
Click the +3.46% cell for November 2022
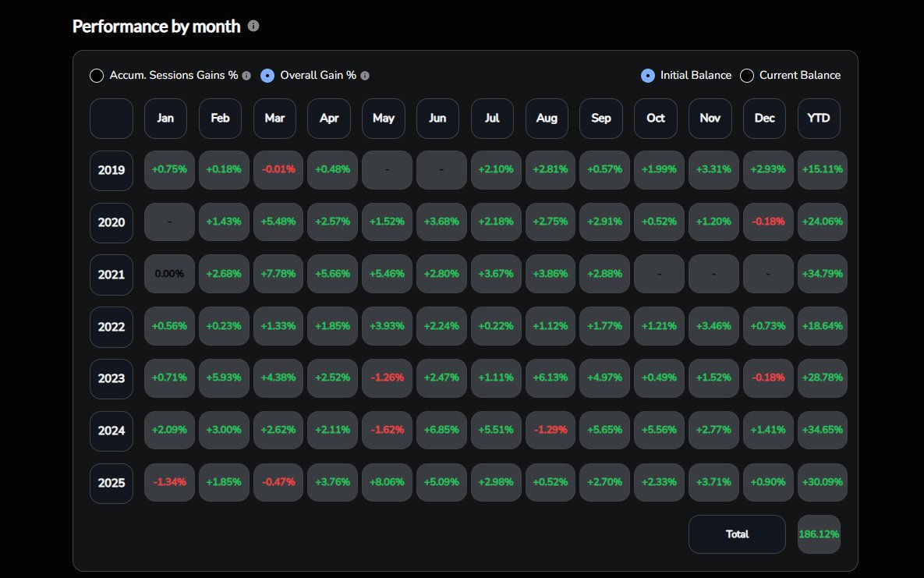[713, 326]
